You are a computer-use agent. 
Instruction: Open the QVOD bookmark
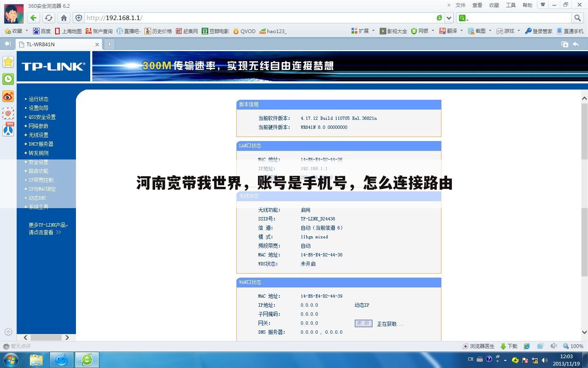(x=244, y=31)
